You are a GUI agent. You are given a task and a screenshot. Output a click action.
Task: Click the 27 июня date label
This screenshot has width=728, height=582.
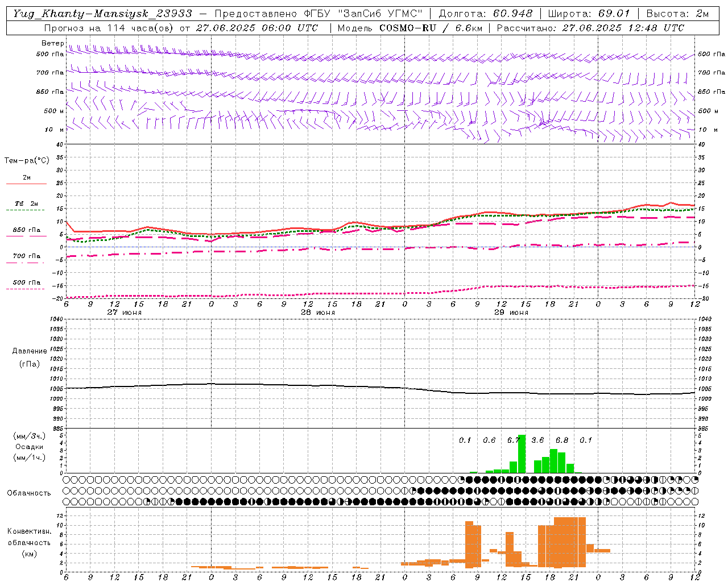125,312
